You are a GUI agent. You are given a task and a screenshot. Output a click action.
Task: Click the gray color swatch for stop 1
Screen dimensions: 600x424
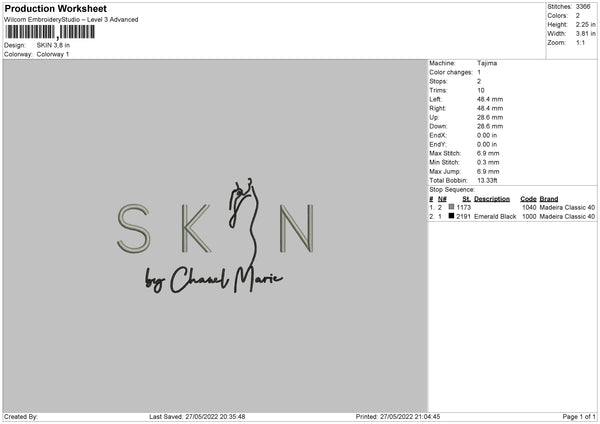[451, 207]
